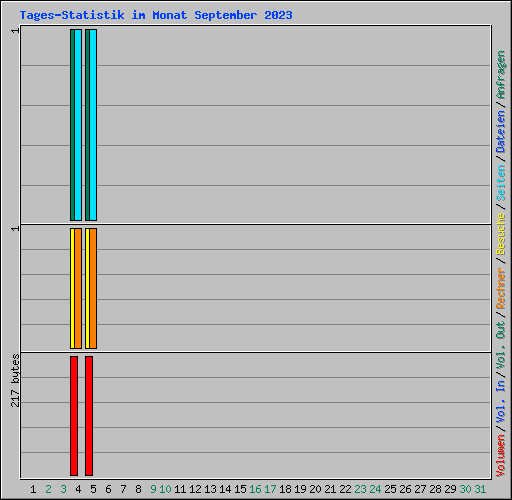Click the '217 bytes' axis label
This screenshot has width=512, height=500.
pyautogui.click(x=15, y=381)
